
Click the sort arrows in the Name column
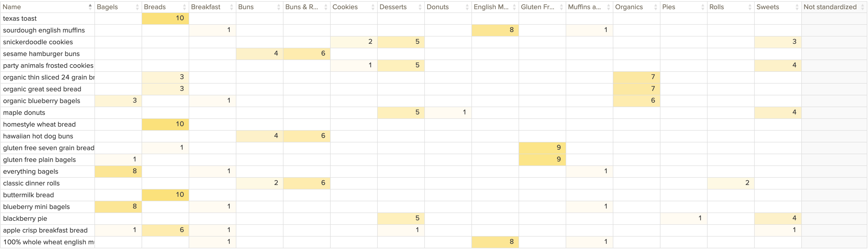(90, 7)
